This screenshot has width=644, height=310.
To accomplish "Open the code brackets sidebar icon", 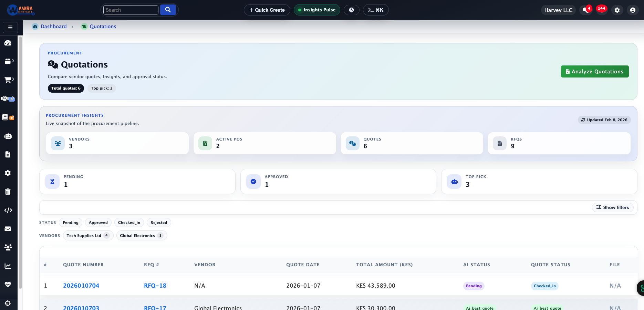I will tap(8, 210).
